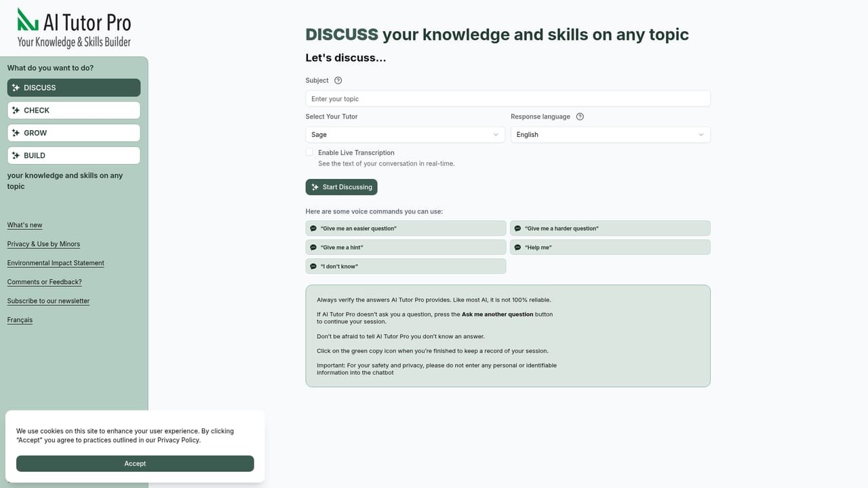Switch to CHECK mode
Image resolution: width=868 pixels, height=488 pixels.
(x=74, y=110)
